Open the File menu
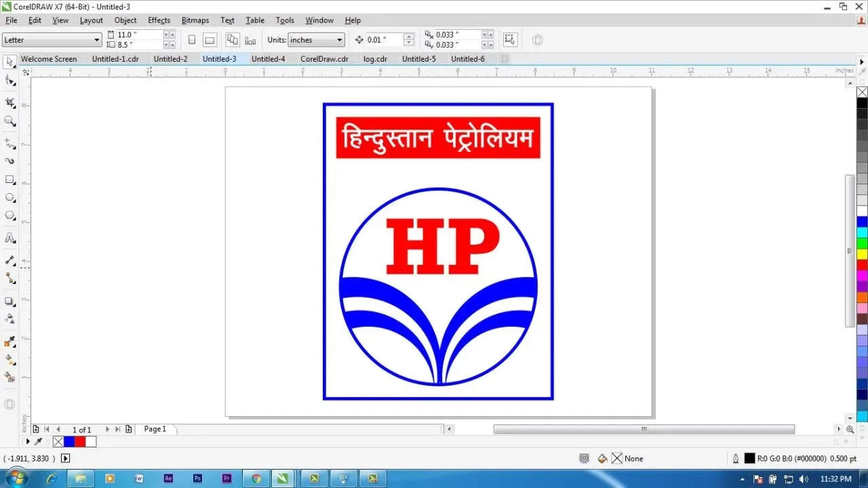868x488 pixels. pyautogui.click(x=12, y=20)
